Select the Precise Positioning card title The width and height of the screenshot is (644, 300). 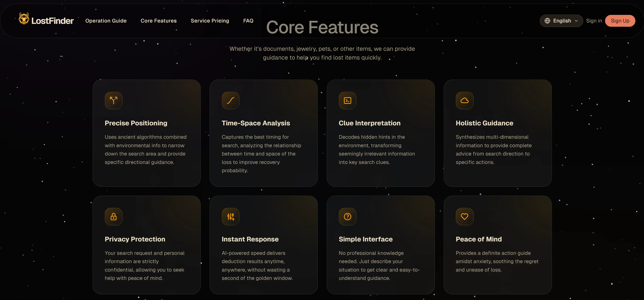(136, 123)
